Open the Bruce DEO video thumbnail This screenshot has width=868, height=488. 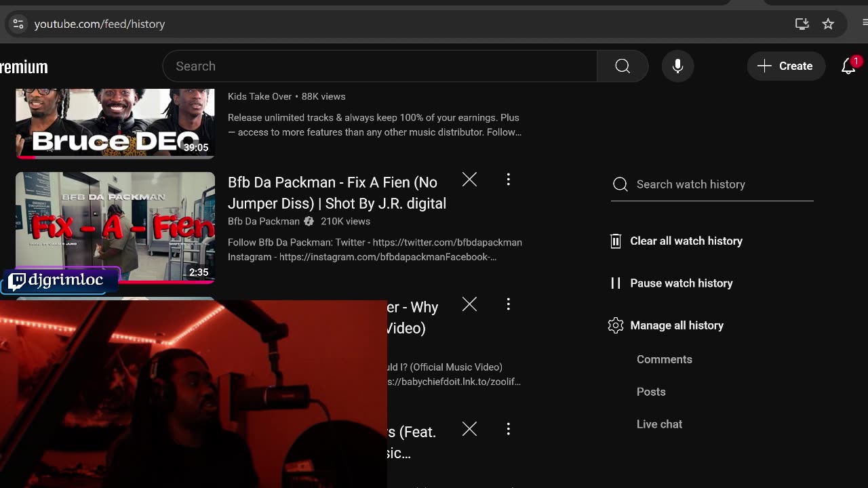[x=115, y=123]
